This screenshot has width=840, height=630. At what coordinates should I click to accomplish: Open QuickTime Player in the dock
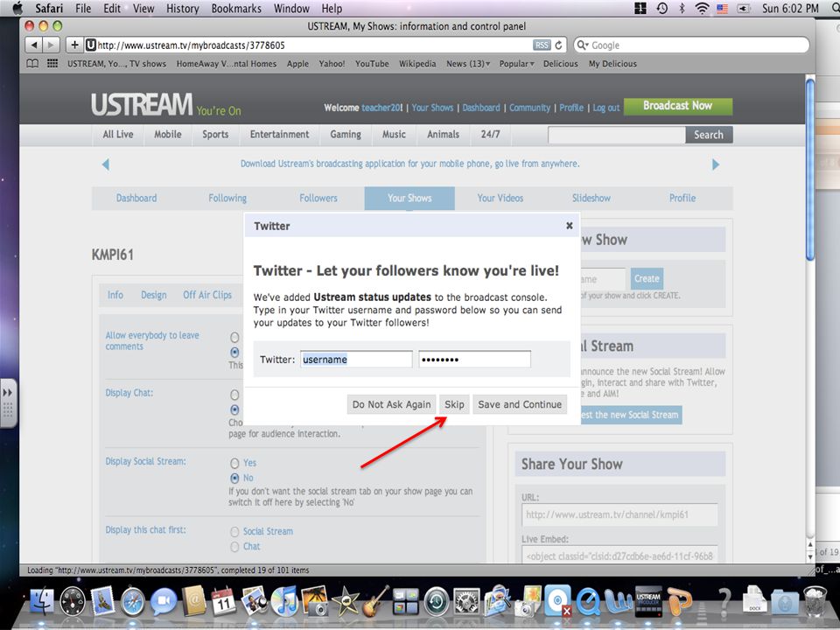tap(588, 601)
